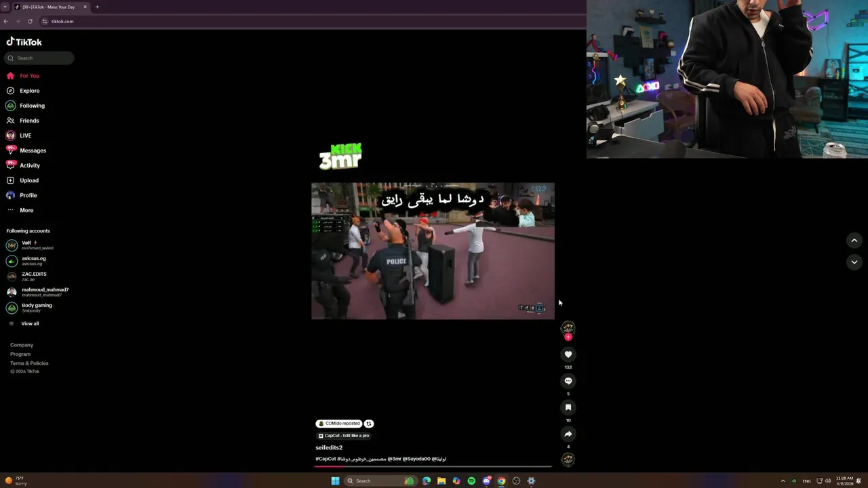868x488 pixels.
Task: Open the Velt following account
Action: pos(31,245)
